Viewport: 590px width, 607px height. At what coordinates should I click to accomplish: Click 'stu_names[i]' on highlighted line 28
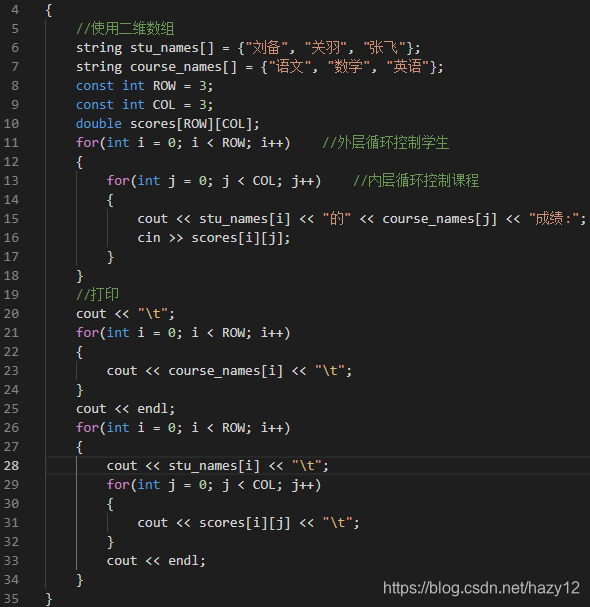pyautogui.click(x=214, y=466)
